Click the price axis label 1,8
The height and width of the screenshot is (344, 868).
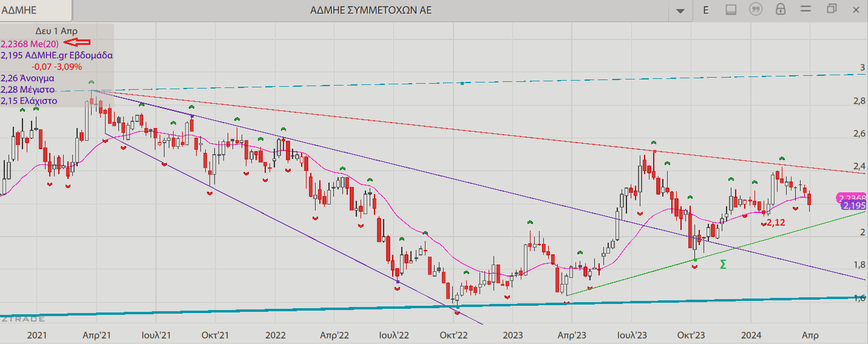(x=860, y=265)
